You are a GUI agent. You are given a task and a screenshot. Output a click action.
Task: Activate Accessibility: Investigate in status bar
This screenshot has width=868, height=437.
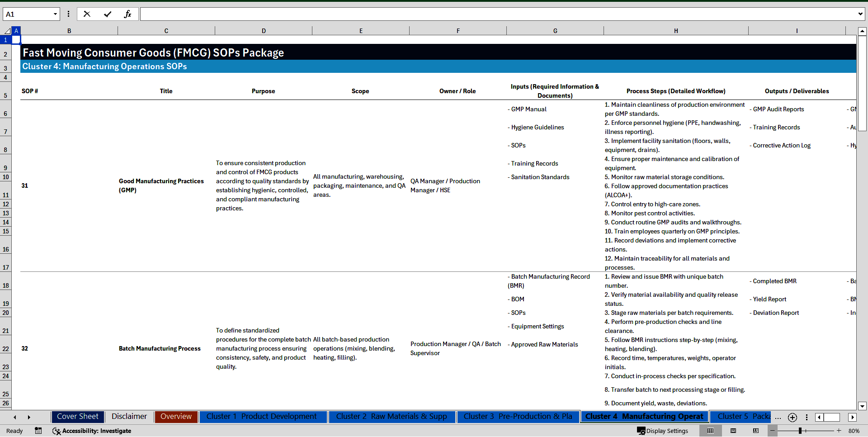pos(92,431)
